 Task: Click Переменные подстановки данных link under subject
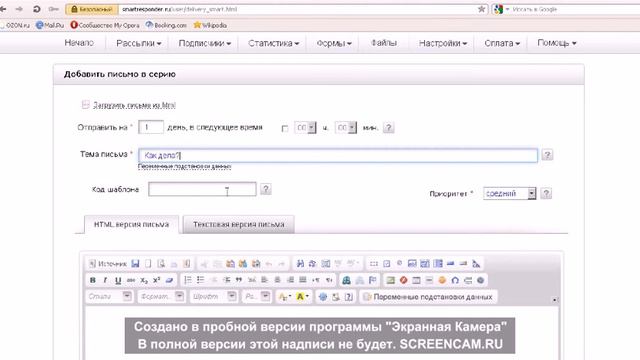click(x=184, y=167)
